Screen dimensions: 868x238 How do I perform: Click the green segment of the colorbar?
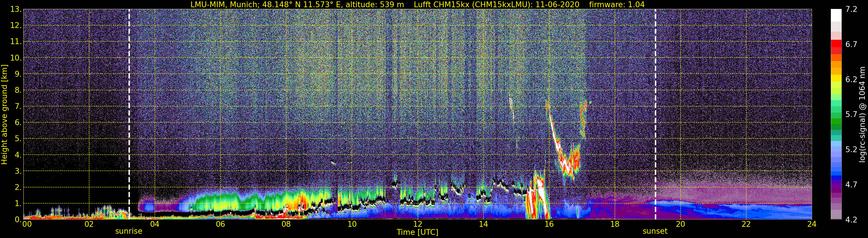tap(836, 121)
